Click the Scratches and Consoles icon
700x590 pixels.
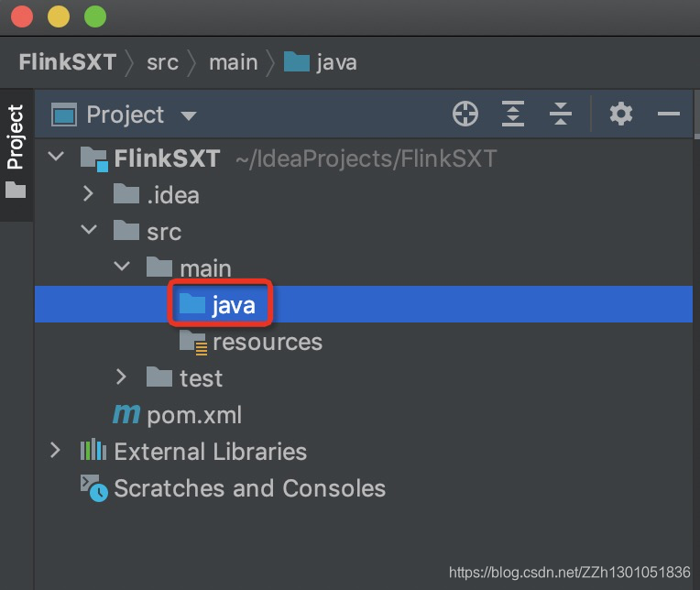[x=93, y=487]
